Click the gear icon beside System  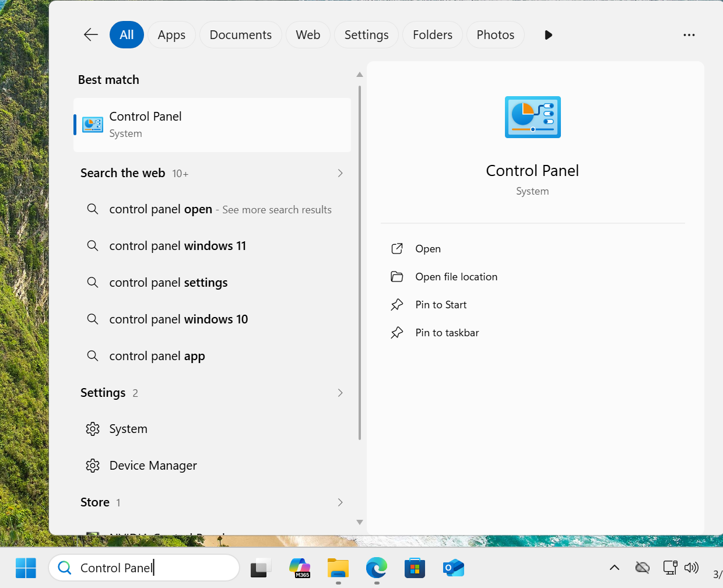pos(93,429)
